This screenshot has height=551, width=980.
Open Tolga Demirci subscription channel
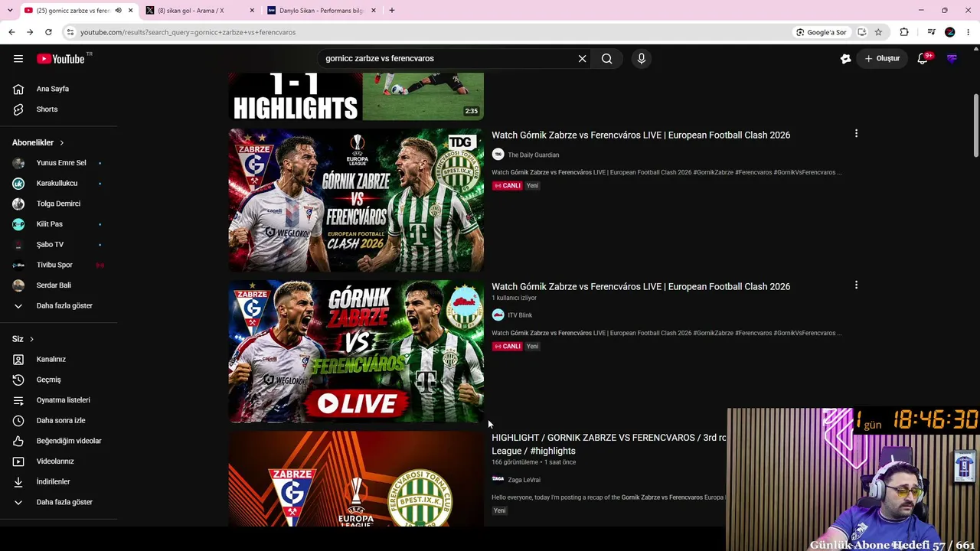click(x=59, y=204)
